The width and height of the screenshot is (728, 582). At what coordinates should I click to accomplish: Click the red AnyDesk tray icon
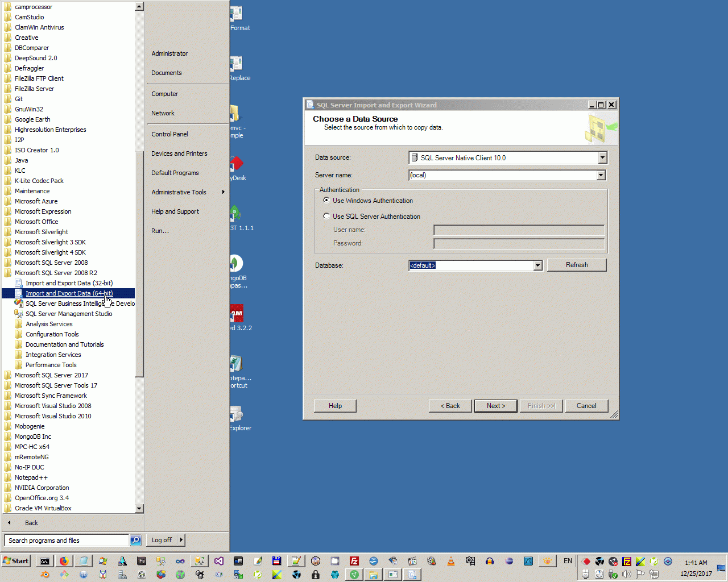click(x=586, y=562)
